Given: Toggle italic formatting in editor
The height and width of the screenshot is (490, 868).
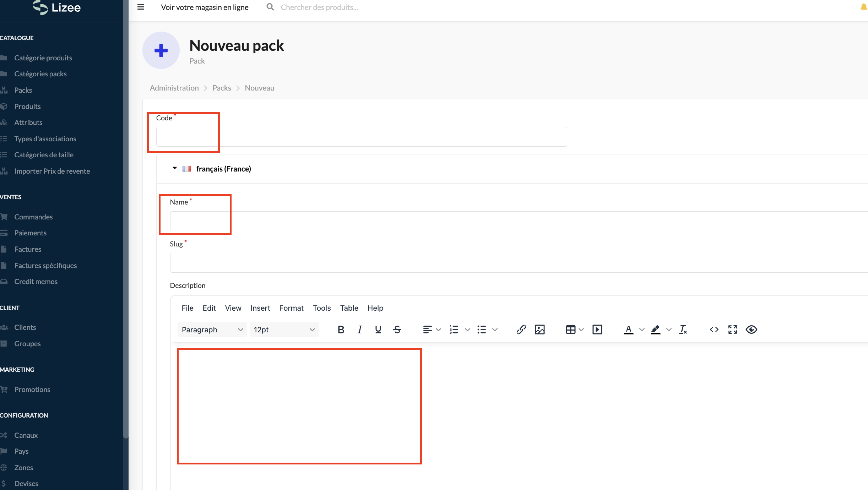Looking at the screenshot, I should (x=359, y=330).
